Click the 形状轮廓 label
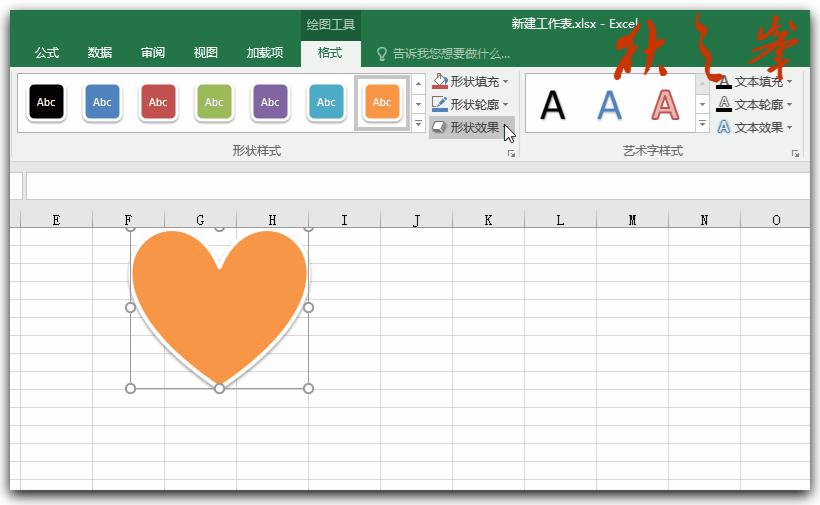Image resolution: width=820 pixels, height=505 pixels. coord(474,105)
